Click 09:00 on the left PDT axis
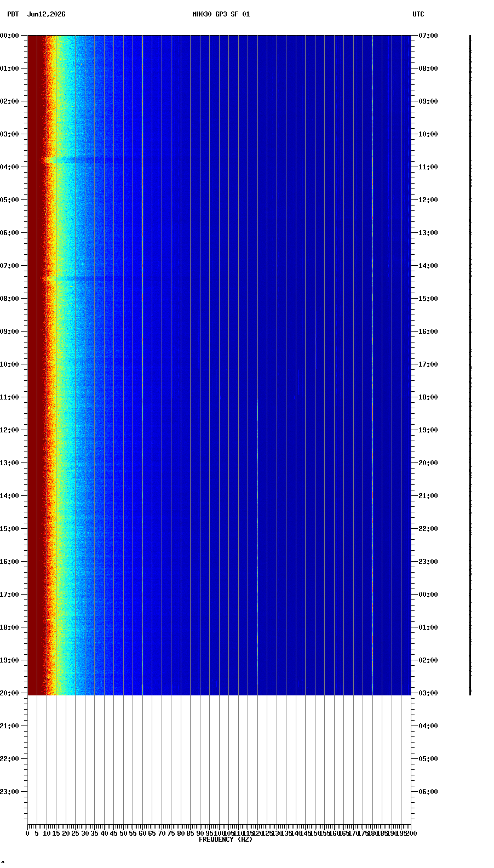This screenshot has width=494, height=868. click(x=9, y=332)
